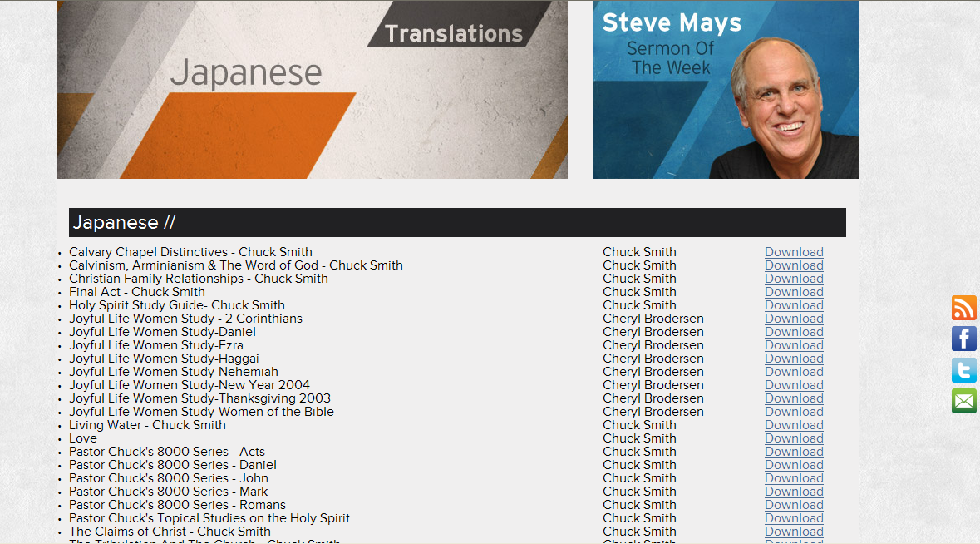Select title Joyful Life Women Study-Nehemiah
Image resolution: width=980 pixels, height=544 pixels.
[x=174, y=372]
